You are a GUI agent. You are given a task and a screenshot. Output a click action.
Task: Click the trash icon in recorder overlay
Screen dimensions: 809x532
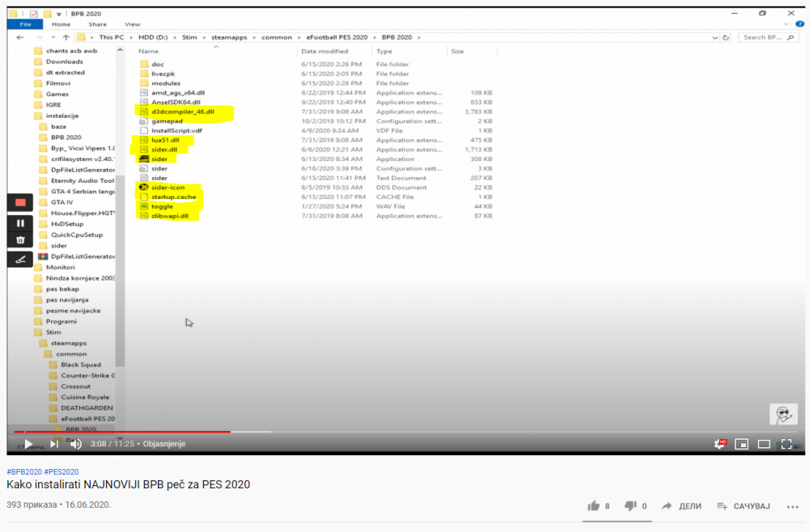[20, 240]
